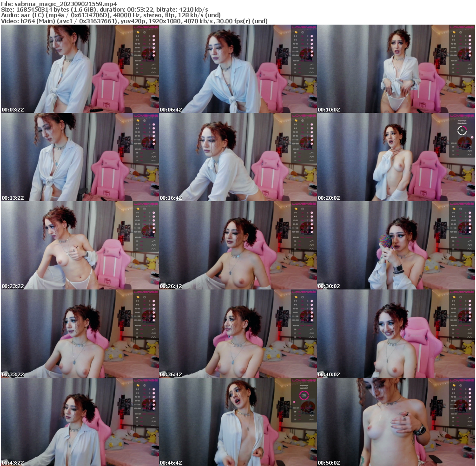This screenshot has width=476, height=466.
Task: Click the thumbnail marked 00:10:02
Action: pos(396,69)
